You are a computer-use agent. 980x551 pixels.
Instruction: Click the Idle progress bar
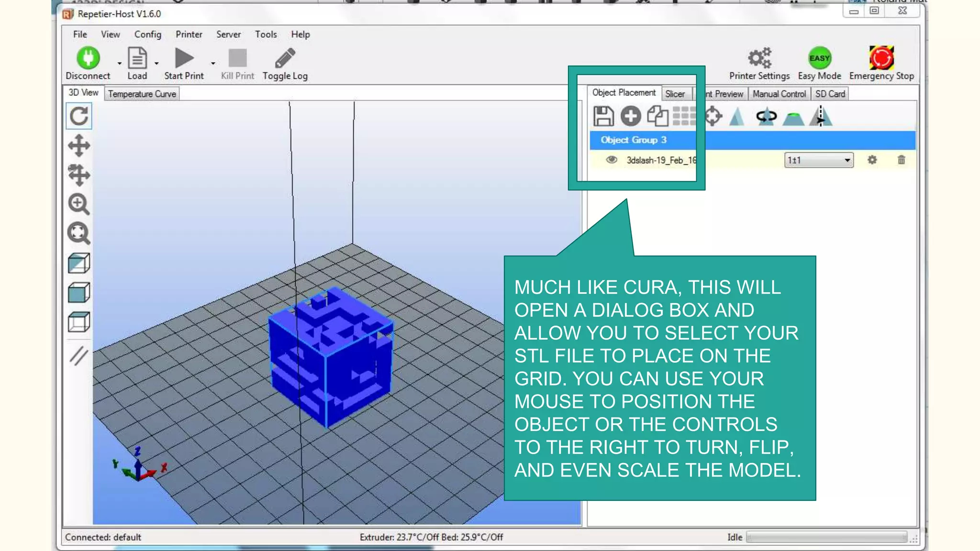click(827, 537)
